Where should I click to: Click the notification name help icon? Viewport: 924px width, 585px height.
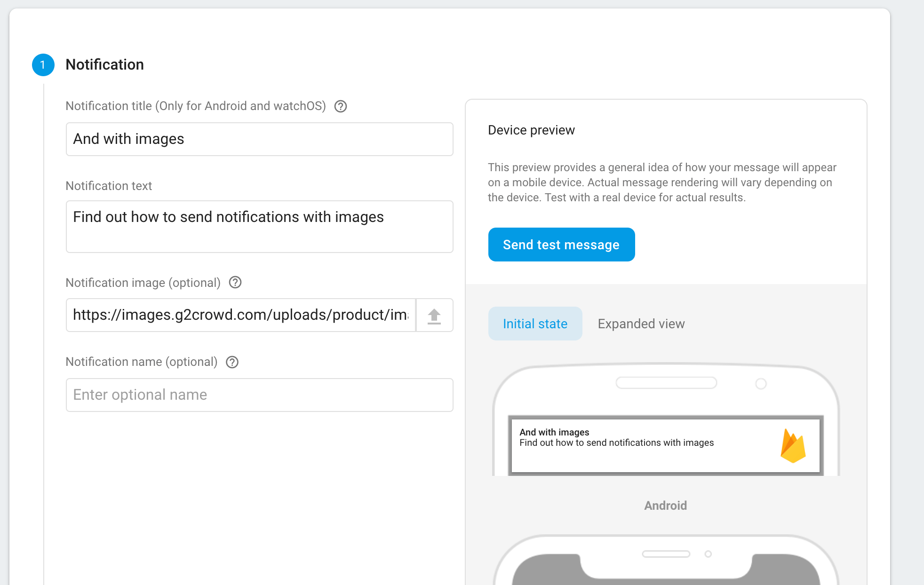point(232,362)
